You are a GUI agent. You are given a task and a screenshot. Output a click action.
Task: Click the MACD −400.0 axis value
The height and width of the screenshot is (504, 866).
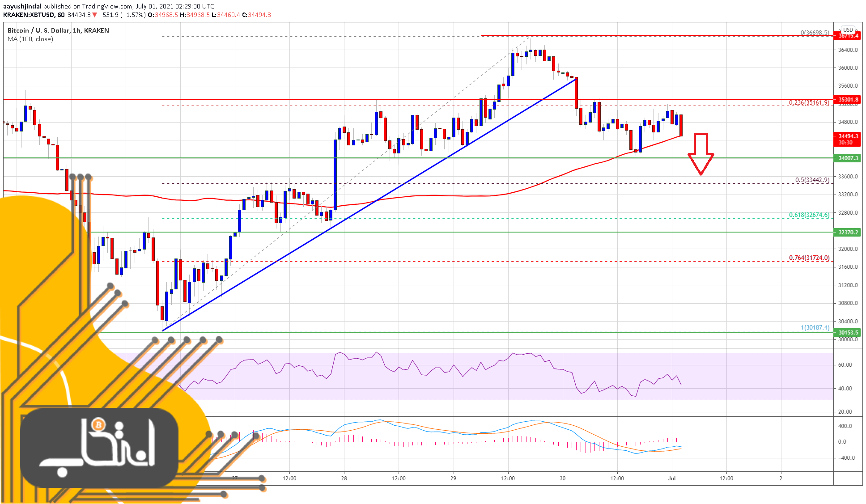click(x=846, y=458)
